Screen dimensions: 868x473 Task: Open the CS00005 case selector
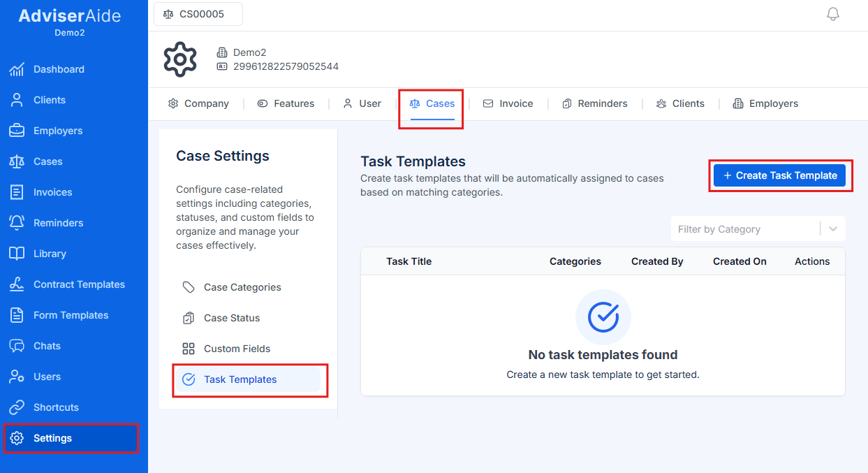(x=198, y=13)
